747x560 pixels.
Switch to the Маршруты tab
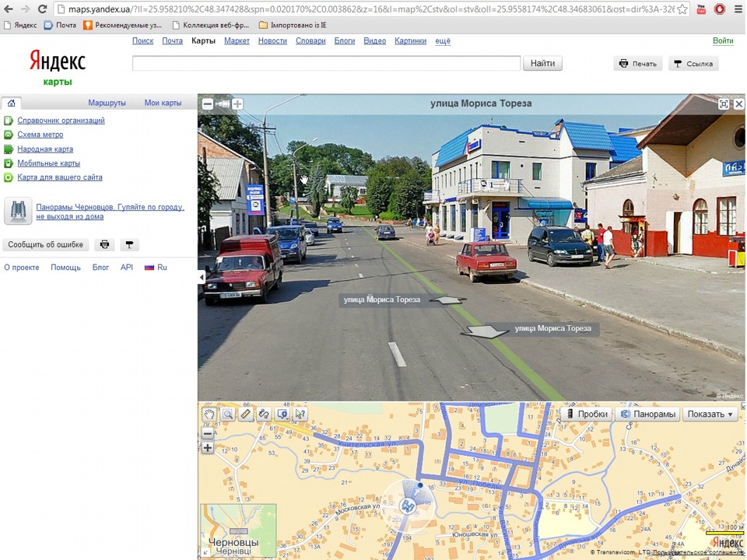[x=107, y=103]
